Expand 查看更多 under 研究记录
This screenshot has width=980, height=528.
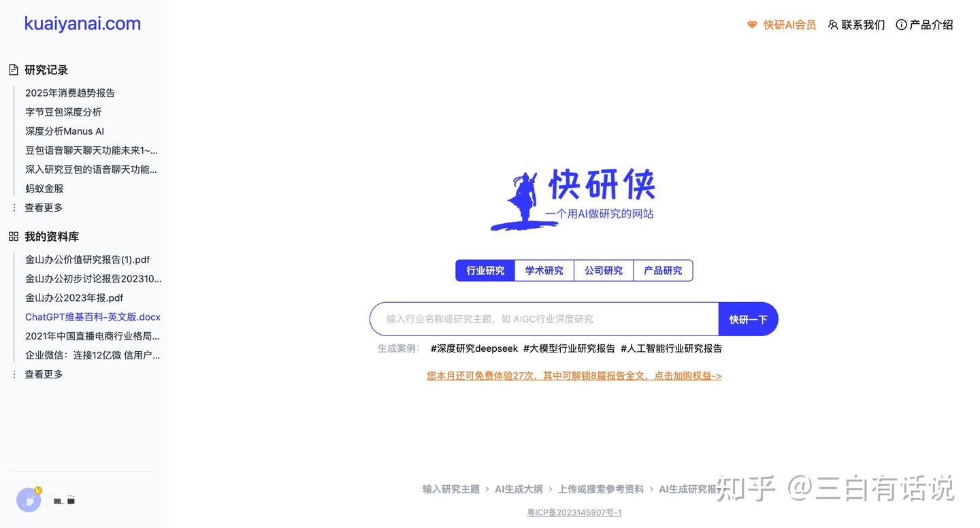coord(44,208)
